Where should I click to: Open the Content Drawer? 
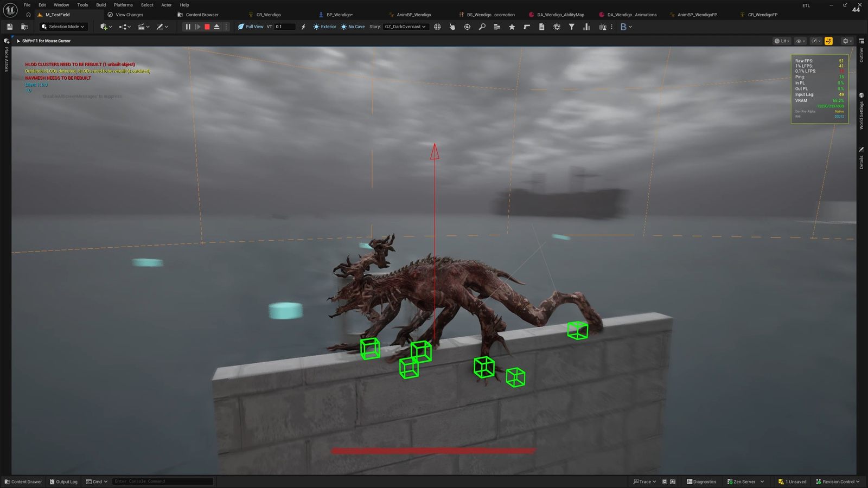point(23,481)
